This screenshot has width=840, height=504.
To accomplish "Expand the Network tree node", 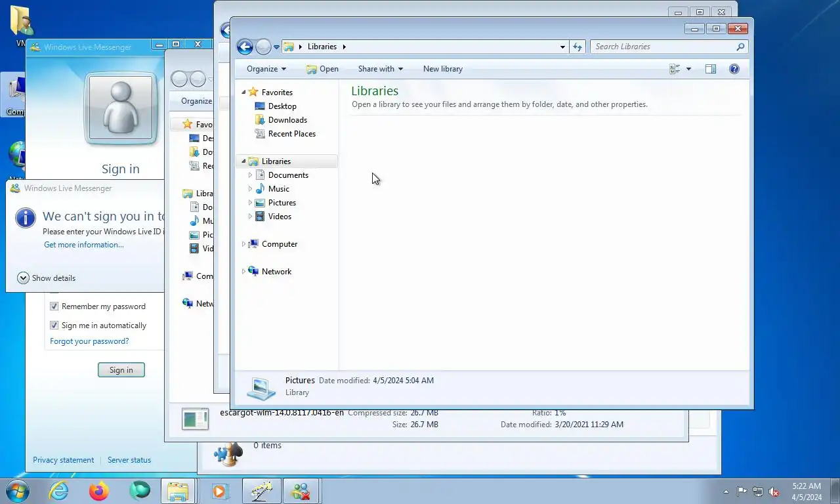I will point(243,272).
